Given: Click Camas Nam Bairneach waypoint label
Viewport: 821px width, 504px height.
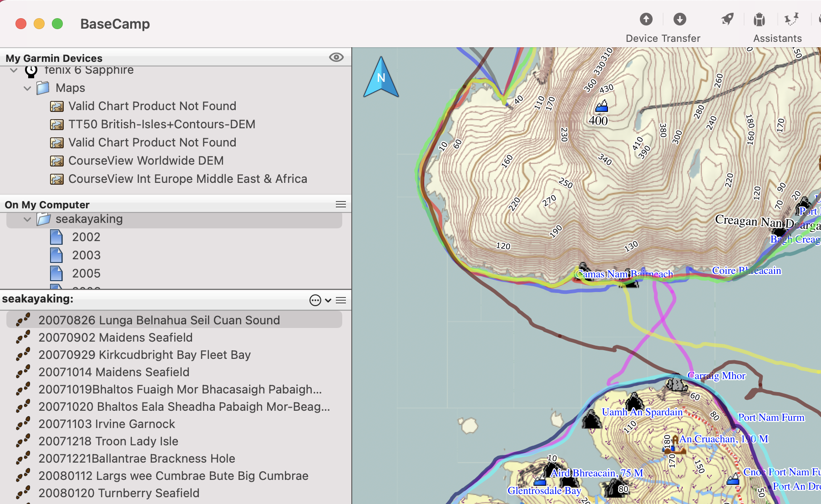Looking at the screenshot, I should [624, 274].
